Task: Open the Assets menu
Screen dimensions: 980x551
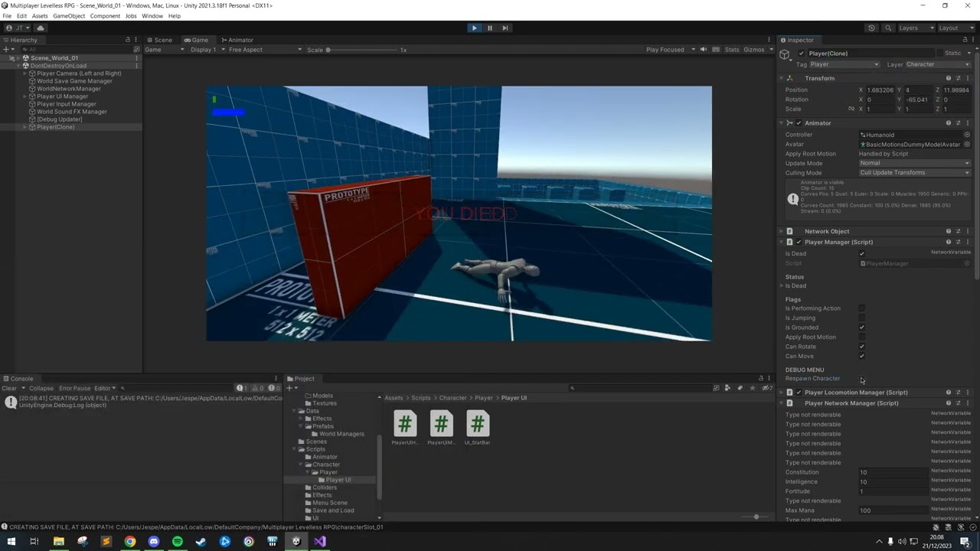Action: tap(40, 16)
